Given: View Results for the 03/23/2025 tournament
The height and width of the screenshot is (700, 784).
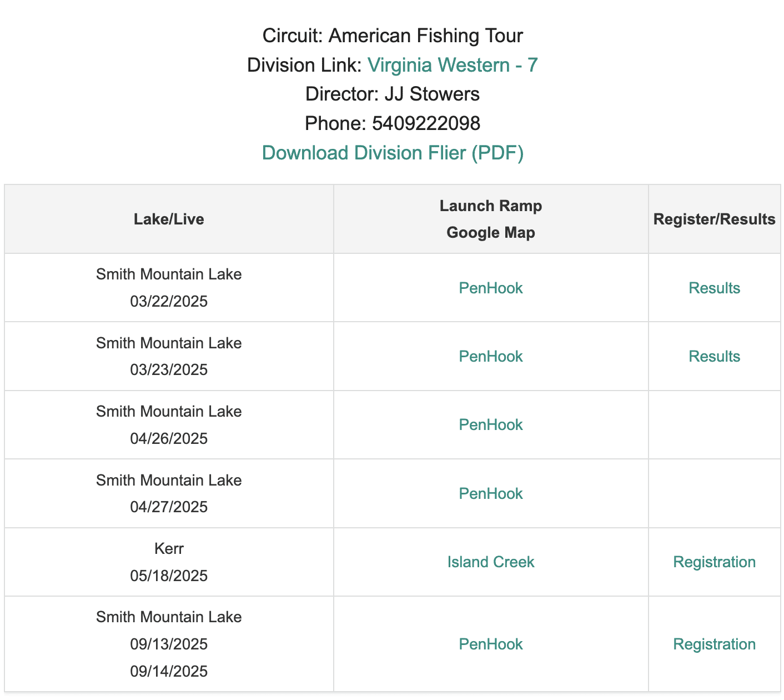Looking at the screenshot, I should [714, 356].
